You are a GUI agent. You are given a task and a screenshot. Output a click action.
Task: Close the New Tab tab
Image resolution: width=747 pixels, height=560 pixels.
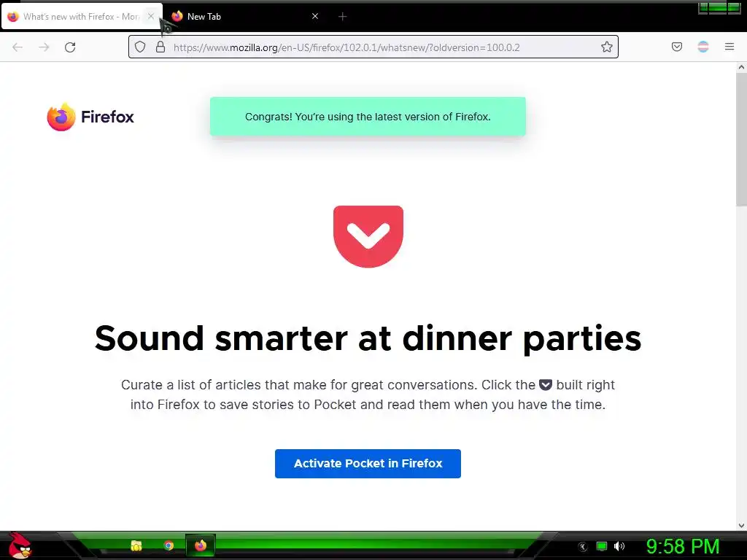pyautogui.click(x=315, y=16)
